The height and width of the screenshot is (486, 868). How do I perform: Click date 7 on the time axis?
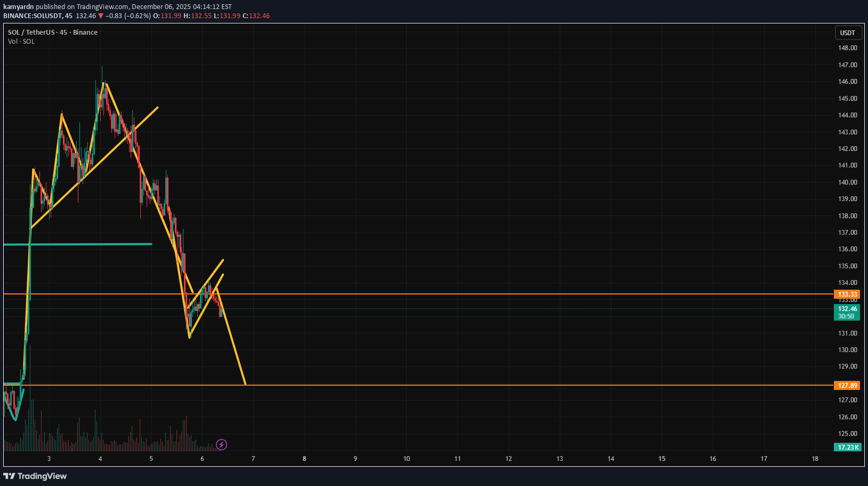253,459
